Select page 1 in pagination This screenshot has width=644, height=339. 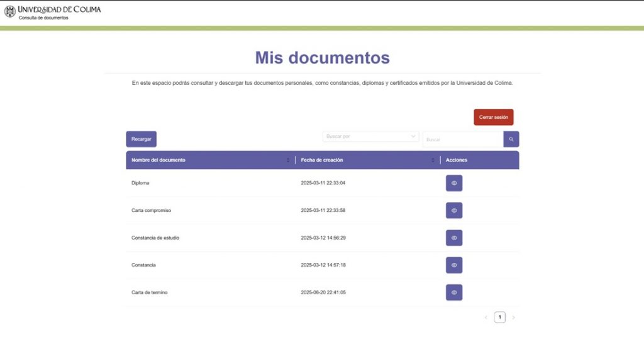[x=499, y=318]
